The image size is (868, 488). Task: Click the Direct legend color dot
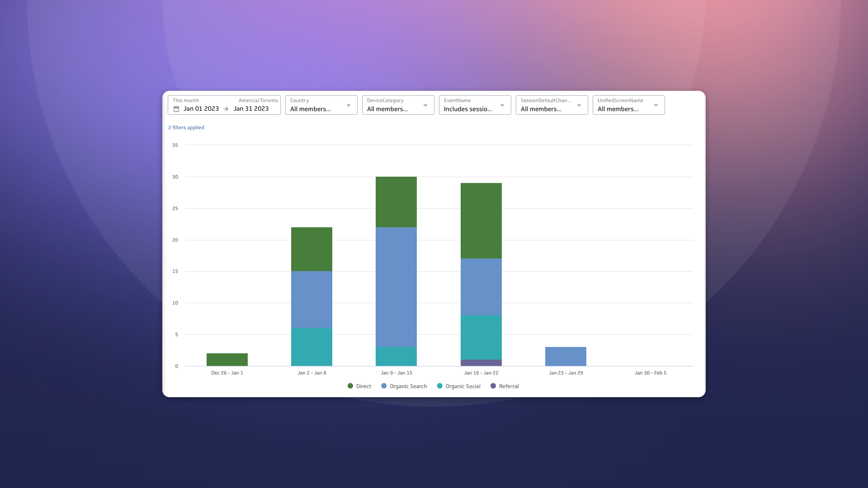pos(349,386)
